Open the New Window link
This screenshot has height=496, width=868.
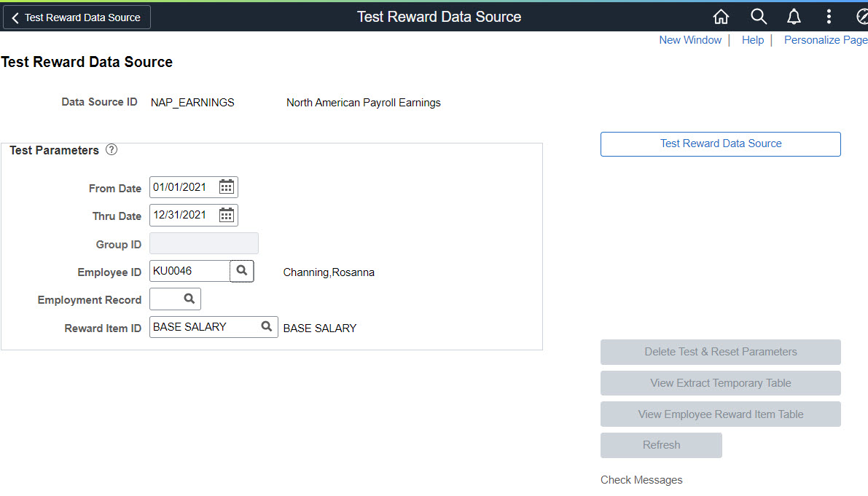point(690,40)
